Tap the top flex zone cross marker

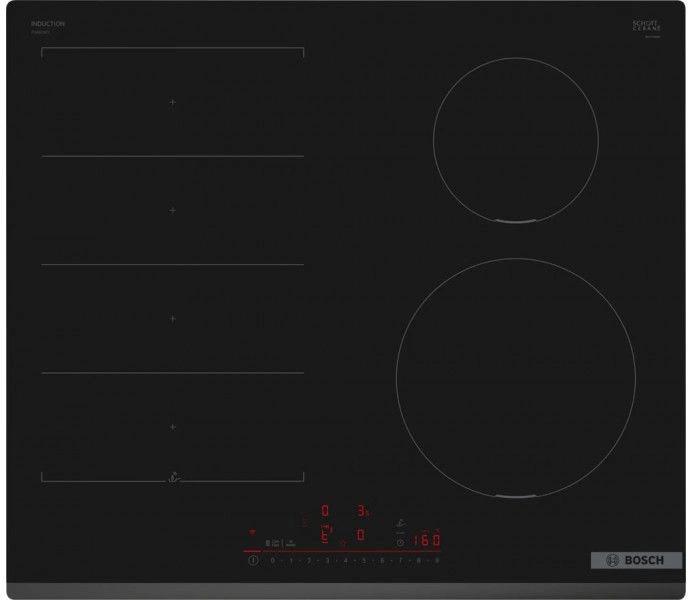coord(172,103)
